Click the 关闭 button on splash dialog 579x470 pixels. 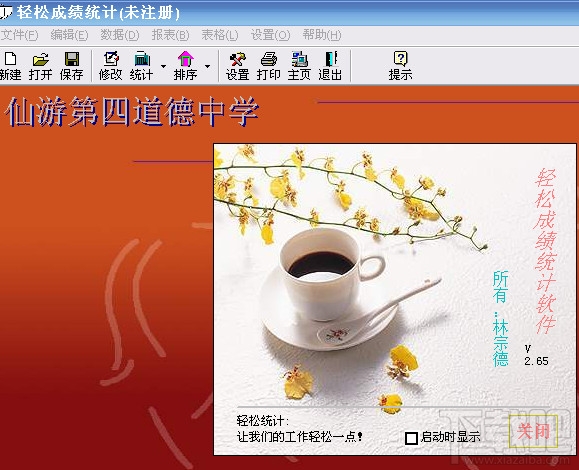click(533, 431)
